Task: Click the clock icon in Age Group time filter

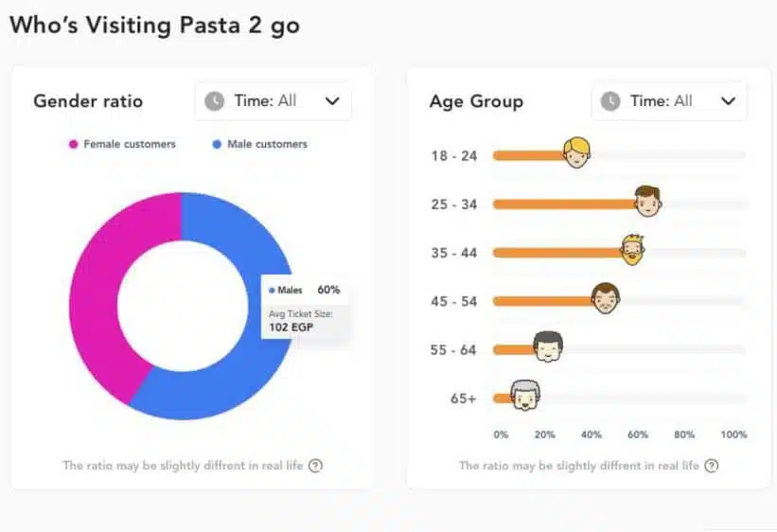Action: click(x=610, y=101)
